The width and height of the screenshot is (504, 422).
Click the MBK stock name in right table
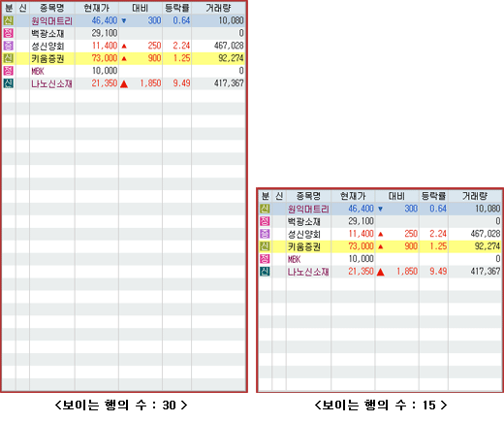tap(294, 259)
